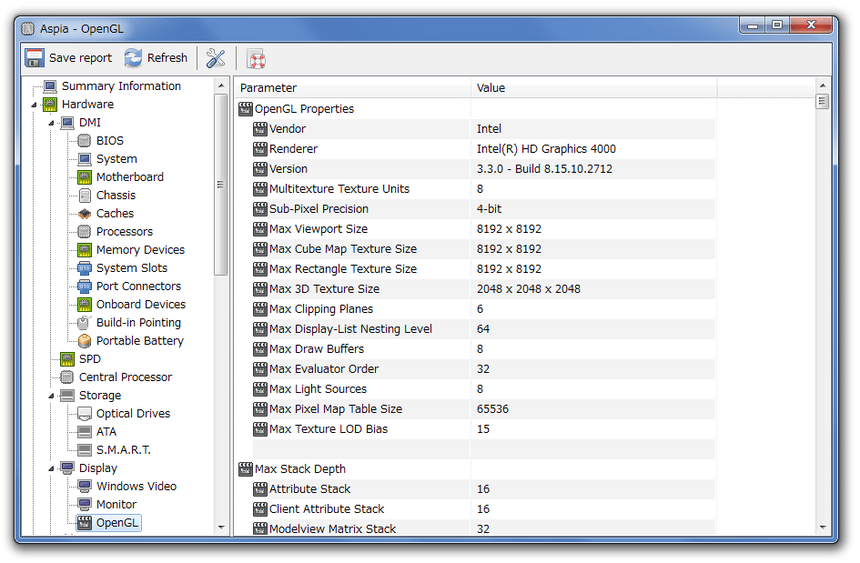Click the Build-in Pointing mouse icon

click(x=84, y=323)
